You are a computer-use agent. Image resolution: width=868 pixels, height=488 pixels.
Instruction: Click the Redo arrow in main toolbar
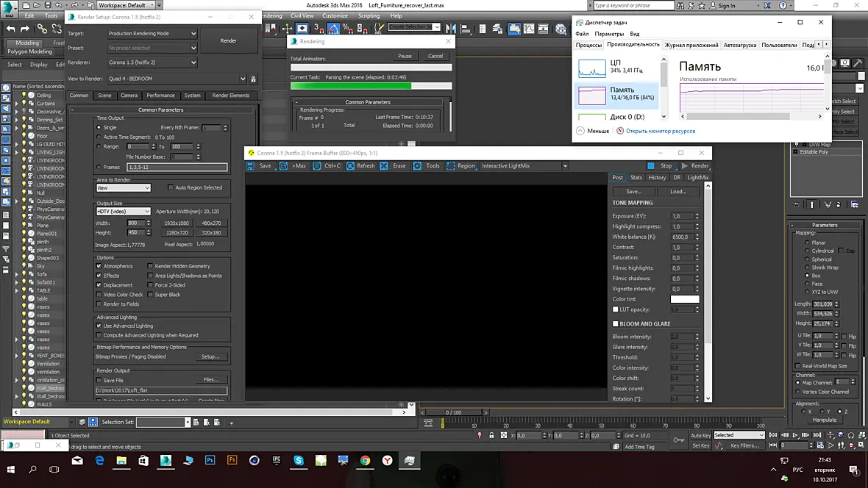(x=24, y=29)
